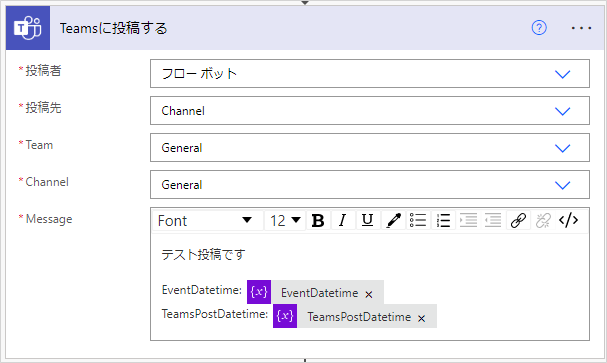Image resolution: width=607 pixels, height=363 pixels.
Task: Open help for the Teams action
Action: 539,28
